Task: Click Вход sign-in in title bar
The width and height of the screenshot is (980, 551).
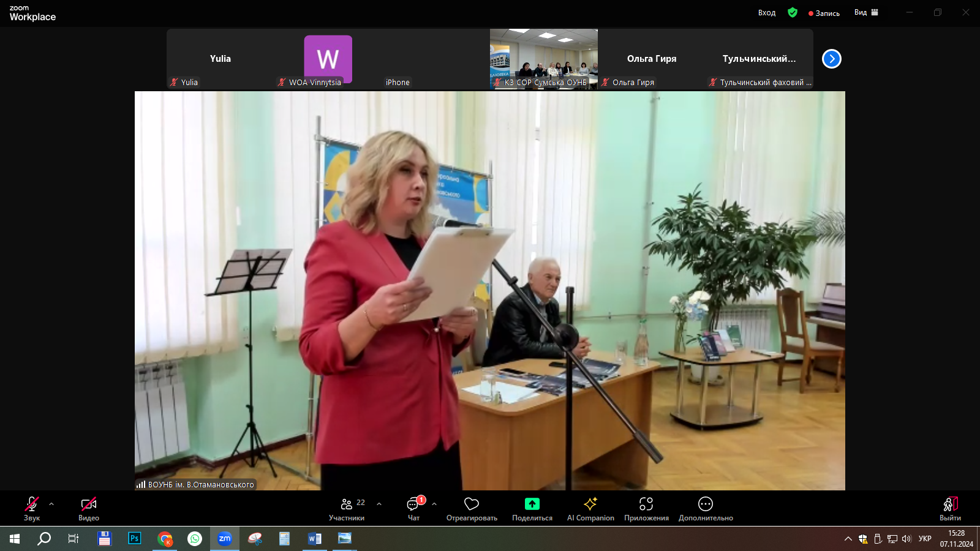Action: [766, 13]
